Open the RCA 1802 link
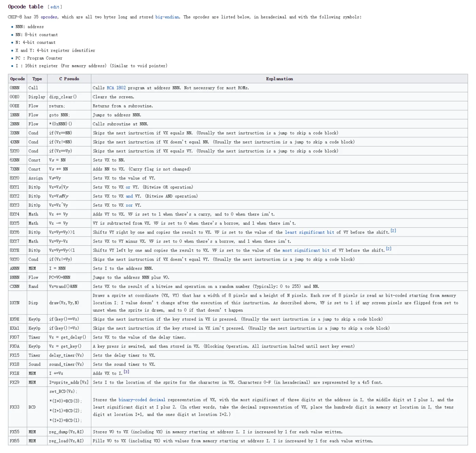The image size is (476, 453). [x=116, y=88]
